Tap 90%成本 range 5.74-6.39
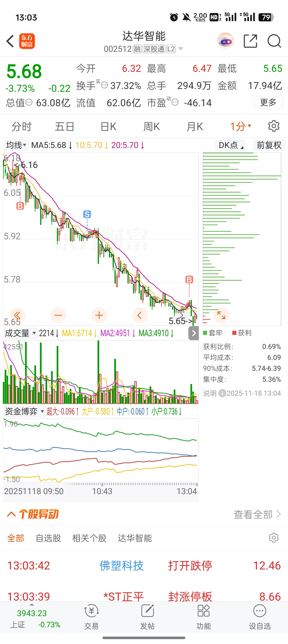Image resolution: width=288 pixels, height=644 pixels. (x=266, y=368)
